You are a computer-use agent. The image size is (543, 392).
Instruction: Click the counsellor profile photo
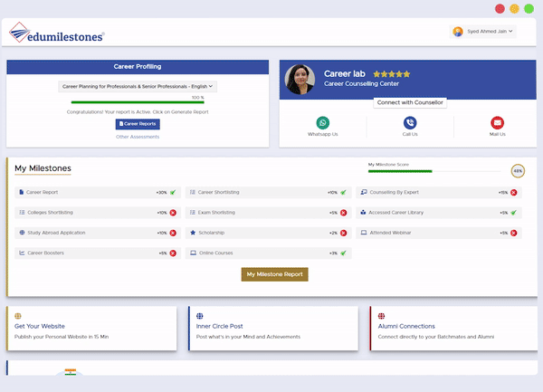pyautogui.click(x=300, y=80)
